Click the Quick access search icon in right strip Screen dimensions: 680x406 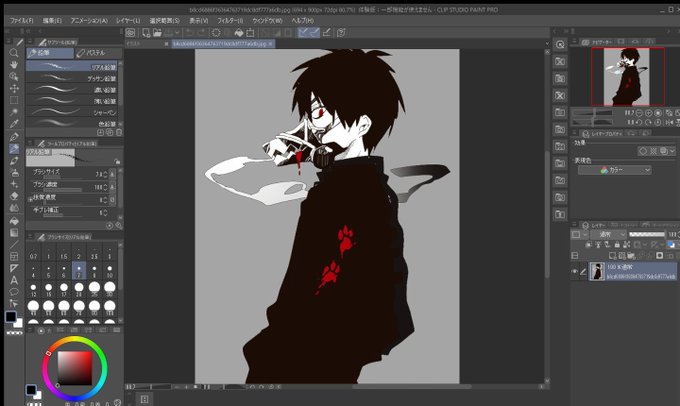pyautogui.click(x=560, y=45)
